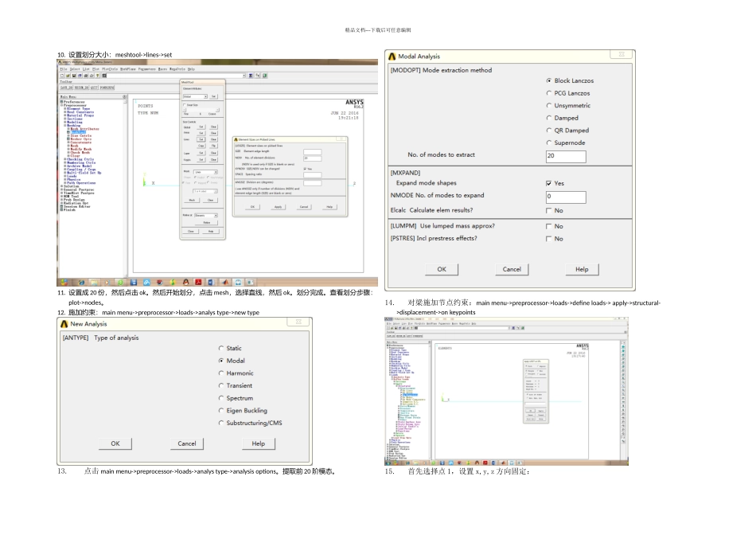This screenshot has height=535, width=756.
Task: Click the ANSYS logo in the Modal Analysis title bar
Action: [x=392, y=57]
